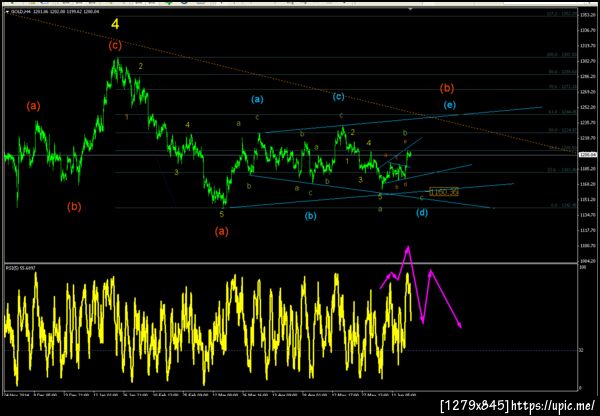
Task: Select the blue (a) wave label
Action: 257,100
